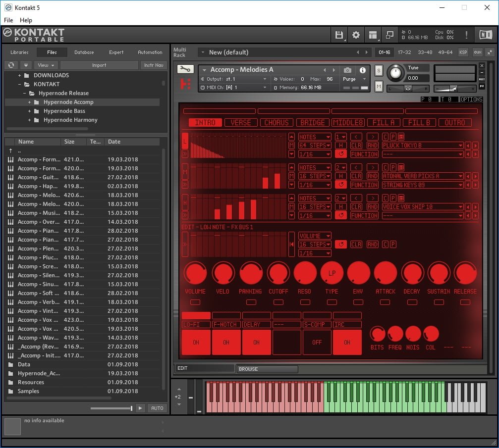
Task: Mute the instrument with M button
Action: (x=379, y=86)
